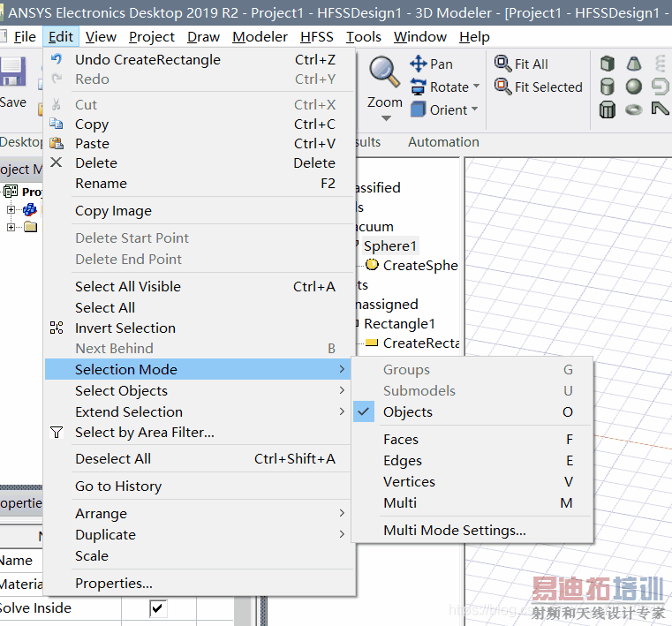This screenshot has width=672, height=626.
Task: Expand the HFSS design tree node
Action: click(x=11, y=209)
